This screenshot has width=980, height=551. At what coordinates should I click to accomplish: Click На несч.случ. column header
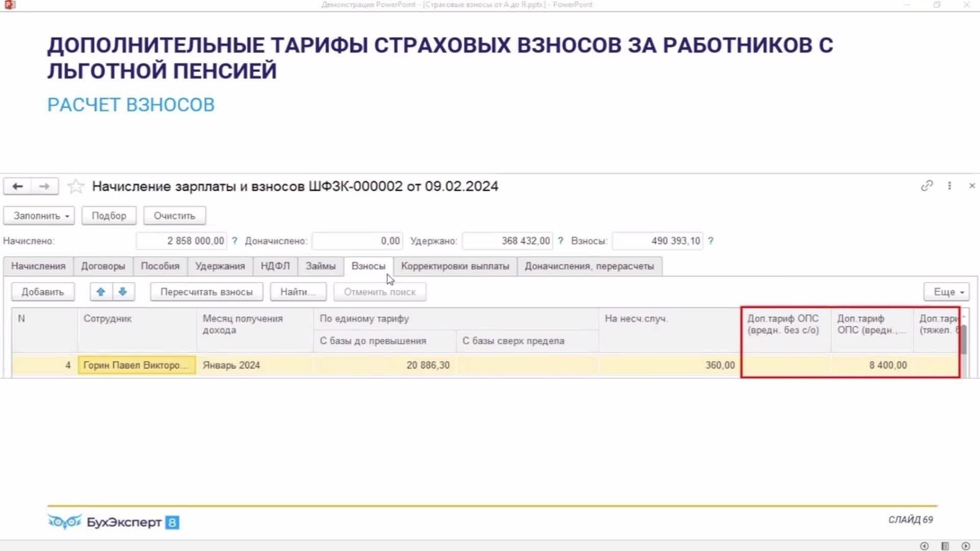[x=670, y=330]
